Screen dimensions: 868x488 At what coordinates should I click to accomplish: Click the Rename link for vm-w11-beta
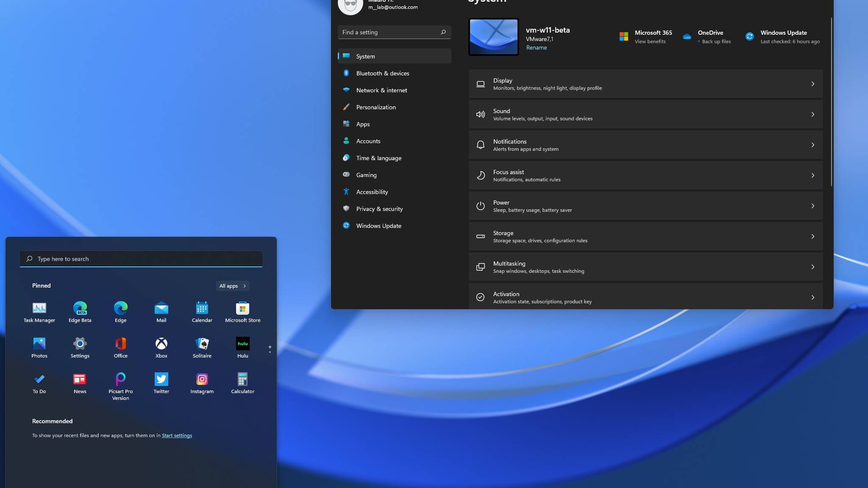[536, 48]
